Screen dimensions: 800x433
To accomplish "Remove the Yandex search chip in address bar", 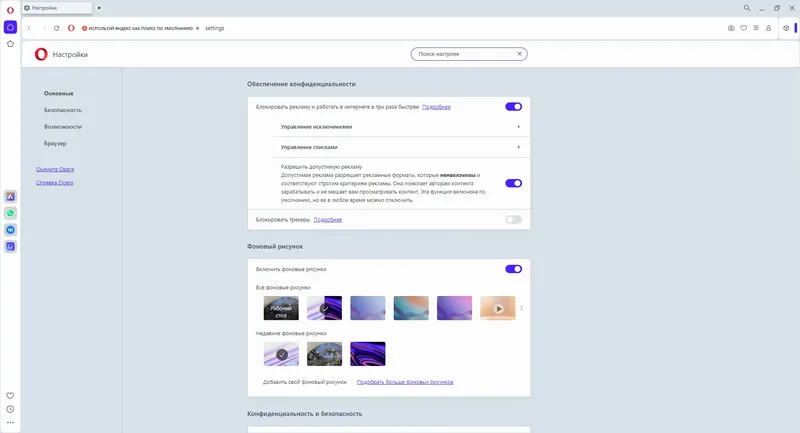I will tap(197, 29).
